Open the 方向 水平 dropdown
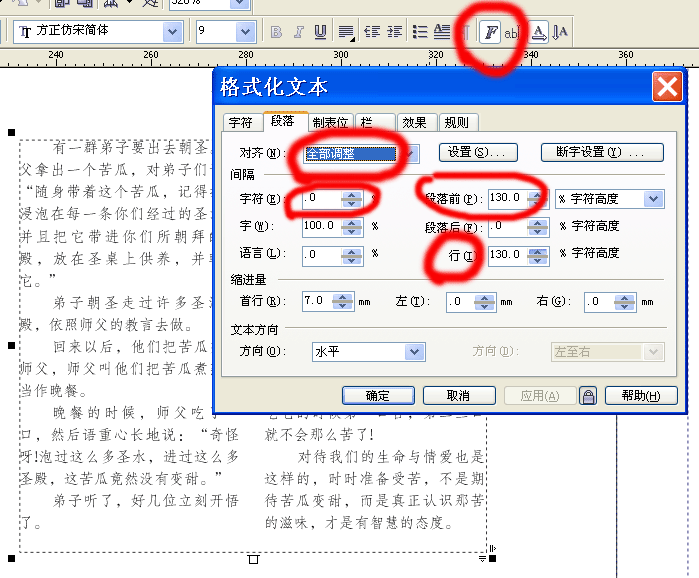 [414, 352]
